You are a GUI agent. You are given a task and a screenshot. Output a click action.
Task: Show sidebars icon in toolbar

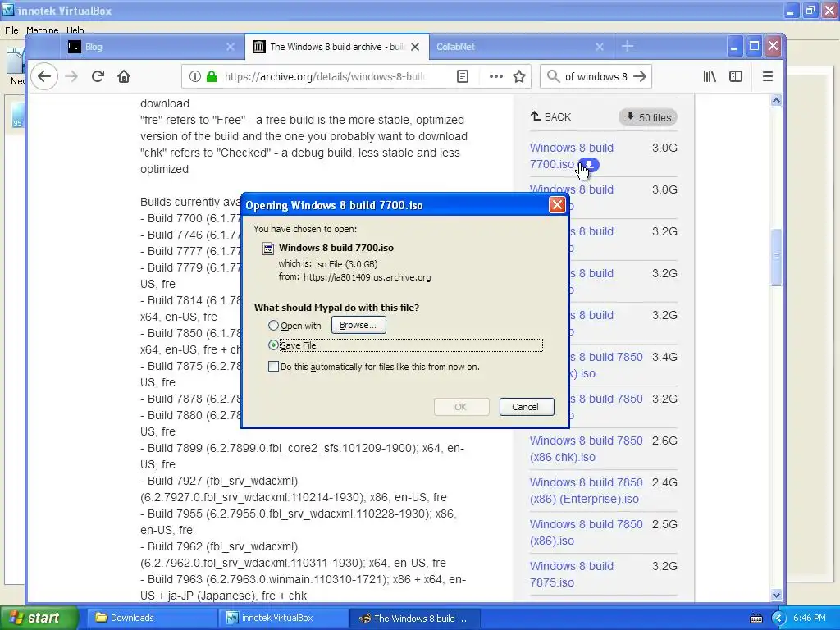736,76
